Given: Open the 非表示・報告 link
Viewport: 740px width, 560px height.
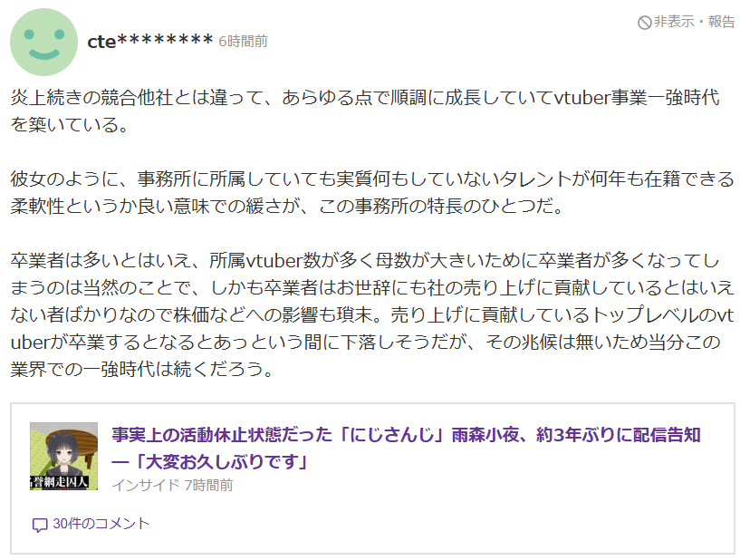Looking at the screenshot, I should pos(687,22).
